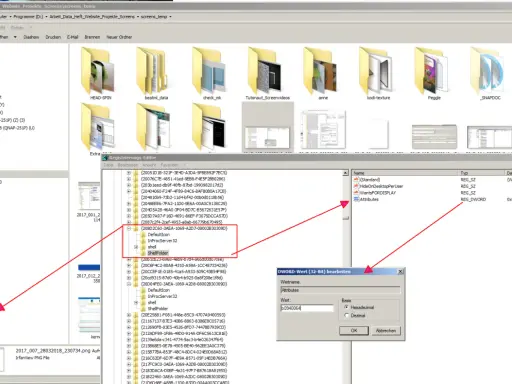Open the Bearbeiten menu in registry editor
The height and width of the screenshot is (384, 512).
point(128,165)
